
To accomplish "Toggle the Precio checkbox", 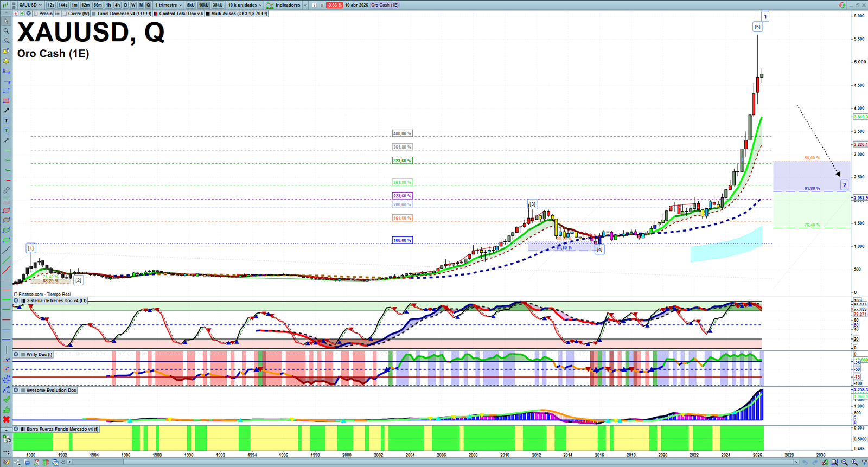I will [36, 14].
